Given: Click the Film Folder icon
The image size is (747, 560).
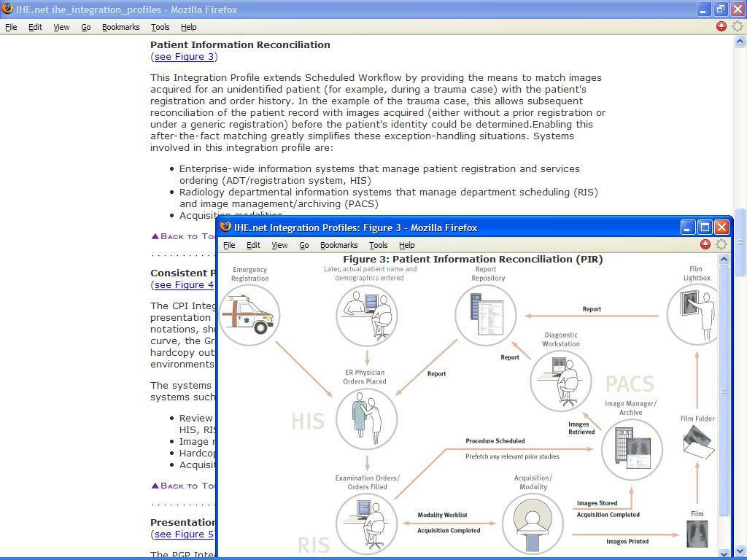Looking at the screenshot, I should 698,443.
